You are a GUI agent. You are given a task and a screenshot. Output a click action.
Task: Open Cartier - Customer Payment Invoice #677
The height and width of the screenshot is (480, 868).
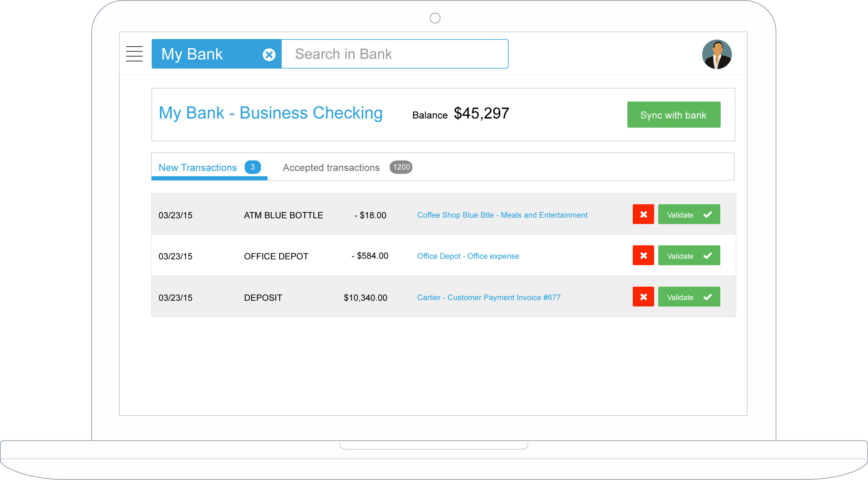coord(488,297)
